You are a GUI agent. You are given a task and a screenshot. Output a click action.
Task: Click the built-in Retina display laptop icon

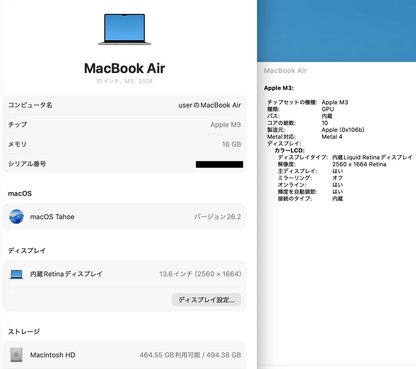click(x=16, y=274)
